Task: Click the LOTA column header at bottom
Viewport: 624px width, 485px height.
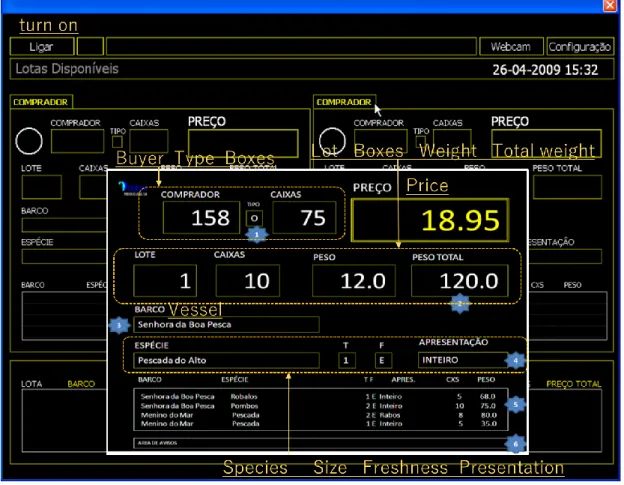Action: click(31, 386)
